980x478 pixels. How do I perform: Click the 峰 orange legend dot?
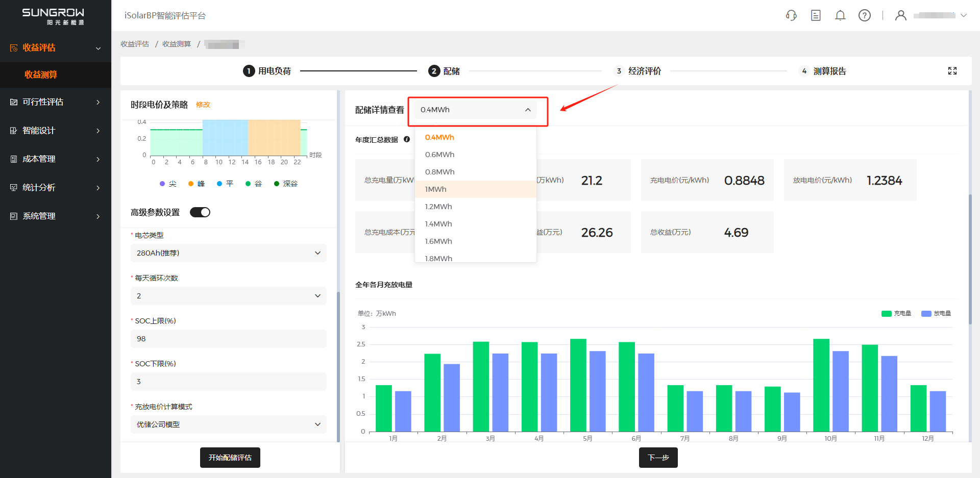tap(191, 184)
